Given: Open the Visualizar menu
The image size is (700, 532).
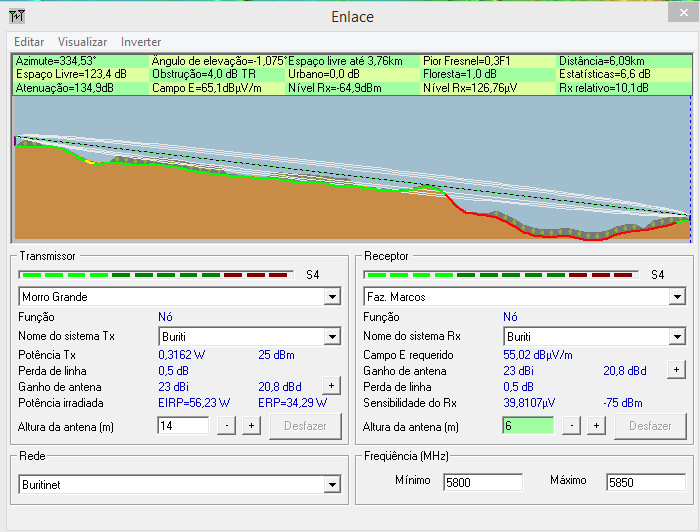Looking at the screenshot, I should 82,42.
